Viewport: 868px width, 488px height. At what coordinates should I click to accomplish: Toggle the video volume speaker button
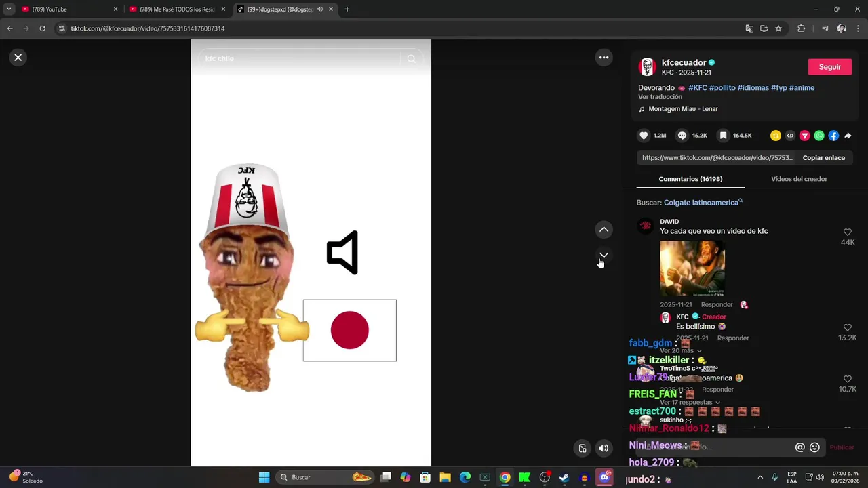[x=604, y=448]
